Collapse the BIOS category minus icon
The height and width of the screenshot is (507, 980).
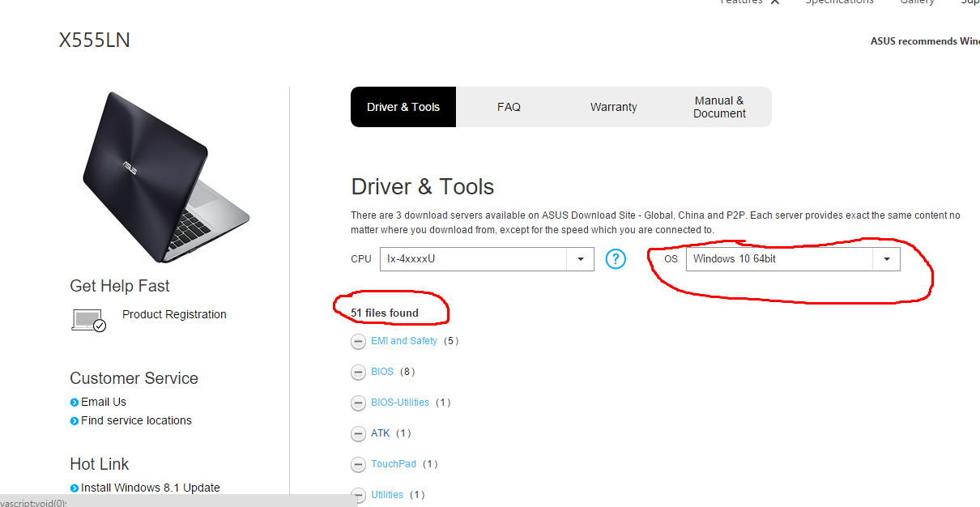[358, 373]
